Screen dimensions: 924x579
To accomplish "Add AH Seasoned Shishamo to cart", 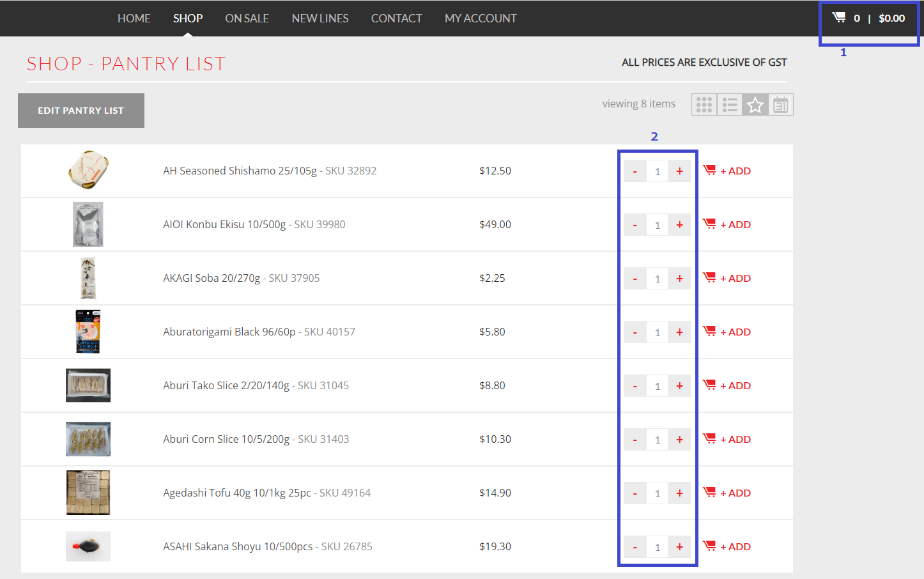I will click(727, 171).
